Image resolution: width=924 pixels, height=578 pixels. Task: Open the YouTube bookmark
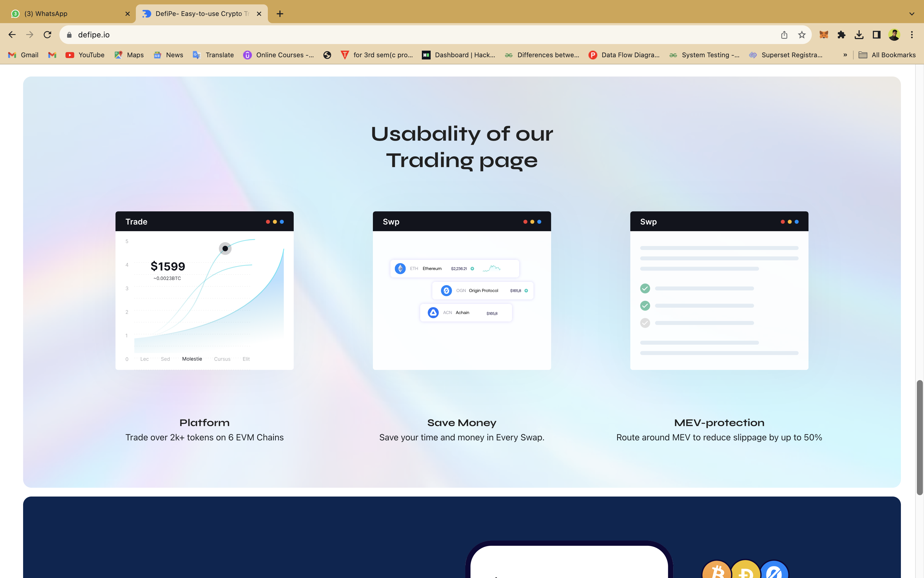[85, 55]
